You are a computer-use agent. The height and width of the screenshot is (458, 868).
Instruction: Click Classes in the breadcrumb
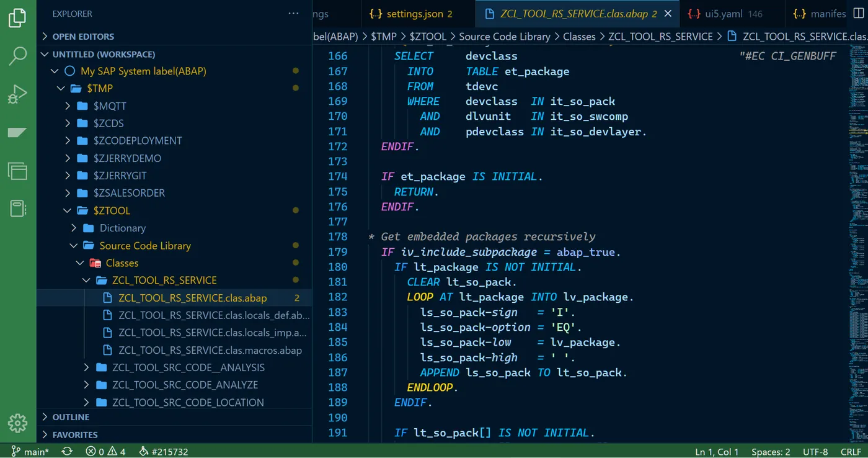pyautogui.click(x=579, y=37)
